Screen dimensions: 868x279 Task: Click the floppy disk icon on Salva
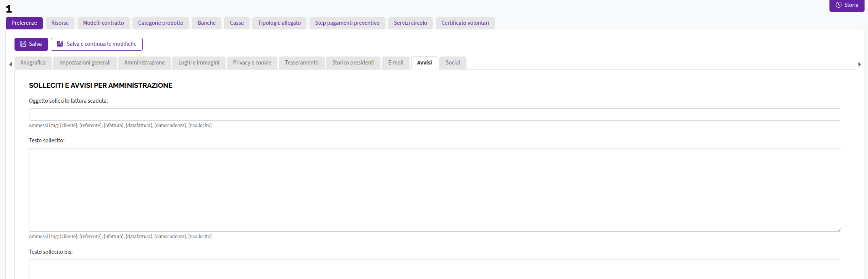tap(23, 44)
